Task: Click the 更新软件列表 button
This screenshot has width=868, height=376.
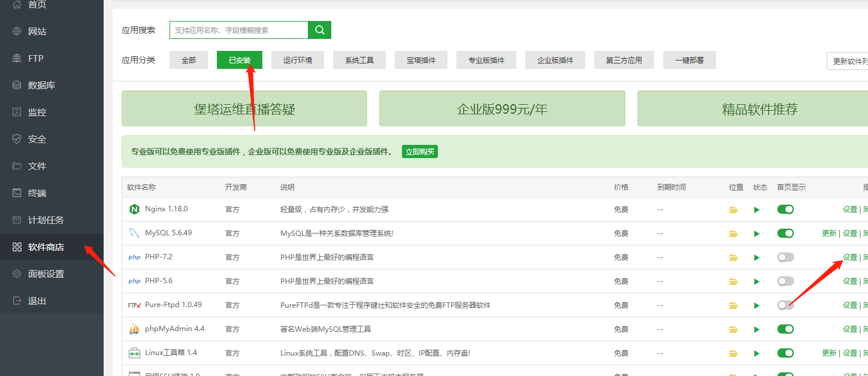Action: [x=848, y=61]
